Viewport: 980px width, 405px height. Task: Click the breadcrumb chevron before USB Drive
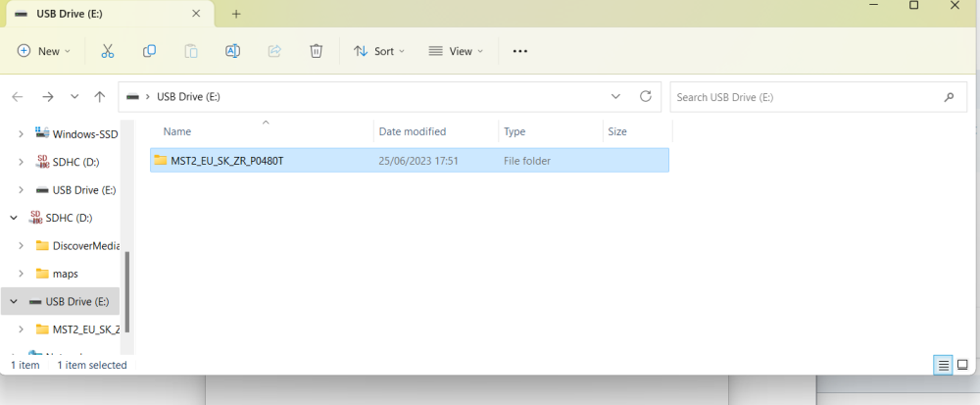pyautogui.click(x=148, y=97)
